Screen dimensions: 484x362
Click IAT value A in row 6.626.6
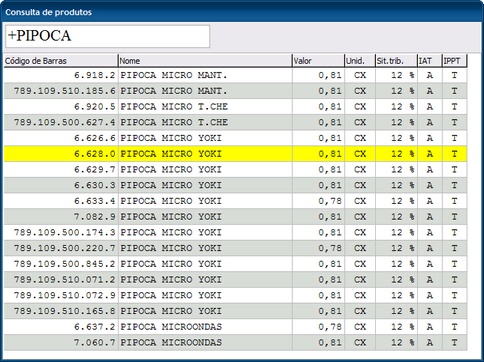430,138
